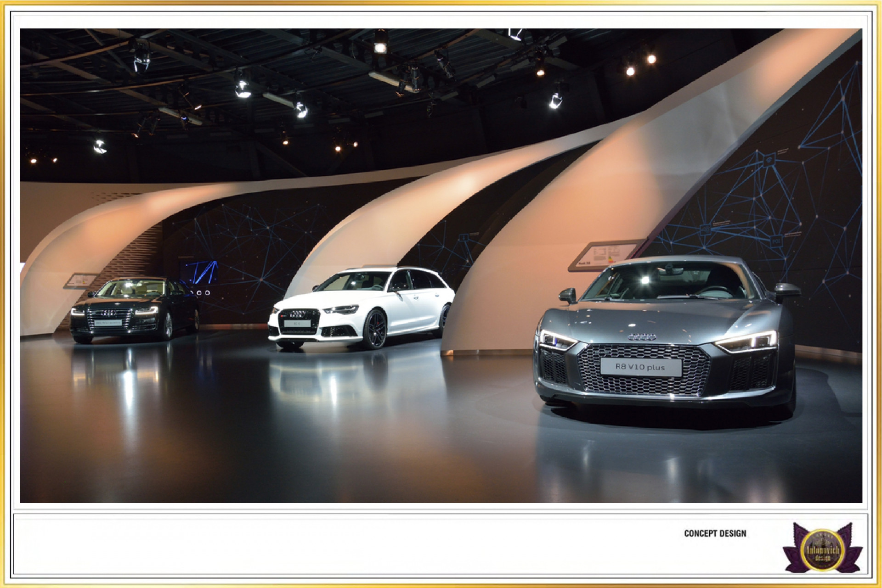This screenshot has height=588, width=882.
Task: Click the white wagon's black front wheel
Action: (375, 329)
